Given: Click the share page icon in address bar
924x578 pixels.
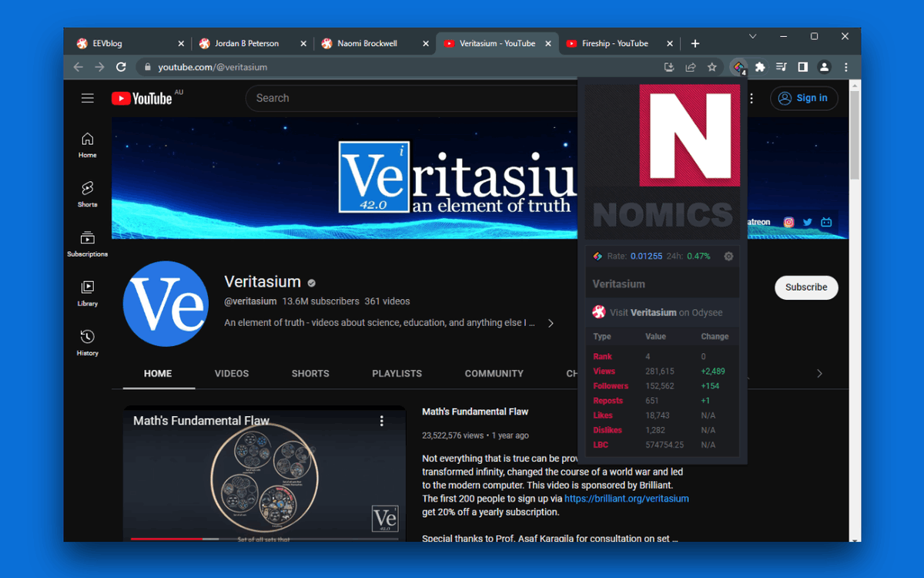Looking at the screenshot, I should pyautogui.click(x=691, y=67).
